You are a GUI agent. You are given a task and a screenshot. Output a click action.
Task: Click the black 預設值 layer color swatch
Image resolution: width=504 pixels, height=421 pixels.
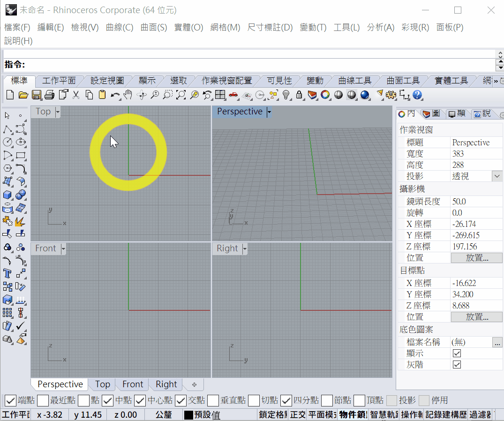(x=188, y=415)
